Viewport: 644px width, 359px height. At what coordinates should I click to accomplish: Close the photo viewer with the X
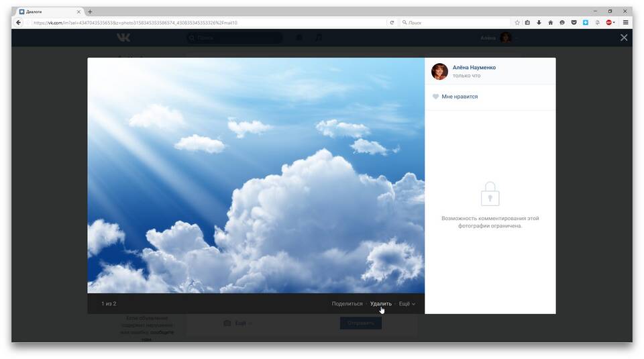pos(624,38)
